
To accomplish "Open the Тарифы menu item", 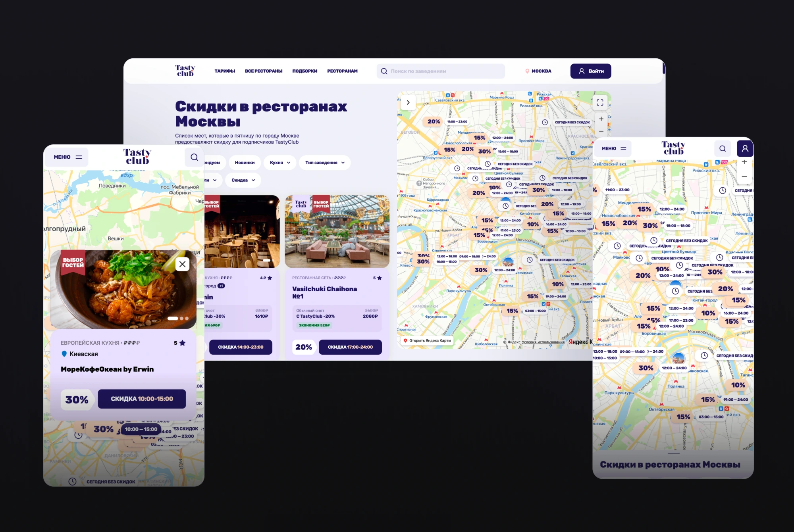I will 225,71.
